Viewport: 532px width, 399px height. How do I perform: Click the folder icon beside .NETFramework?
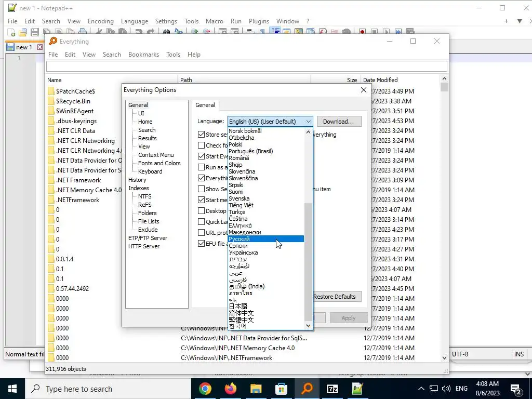point(51,199)
